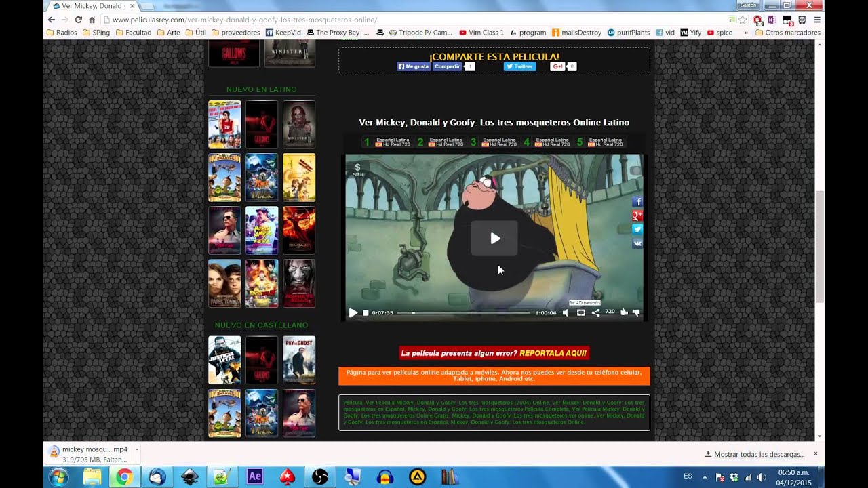Open the proveedores bookmarks folder

236,32
